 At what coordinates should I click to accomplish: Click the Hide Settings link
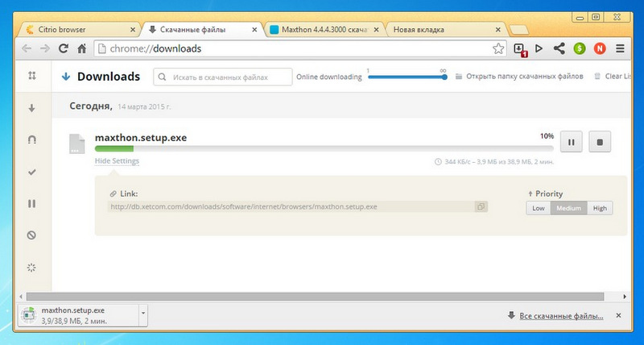point(117,161)
